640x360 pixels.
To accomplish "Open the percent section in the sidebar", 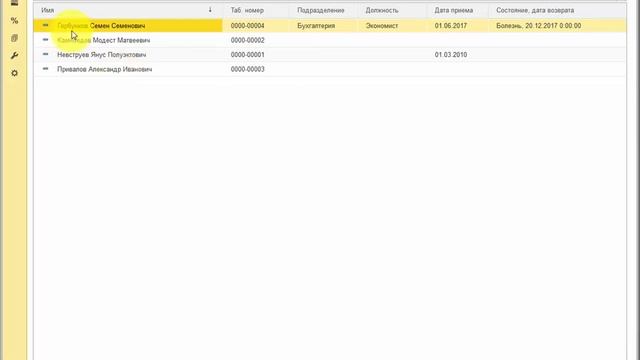I will point(14,20).
